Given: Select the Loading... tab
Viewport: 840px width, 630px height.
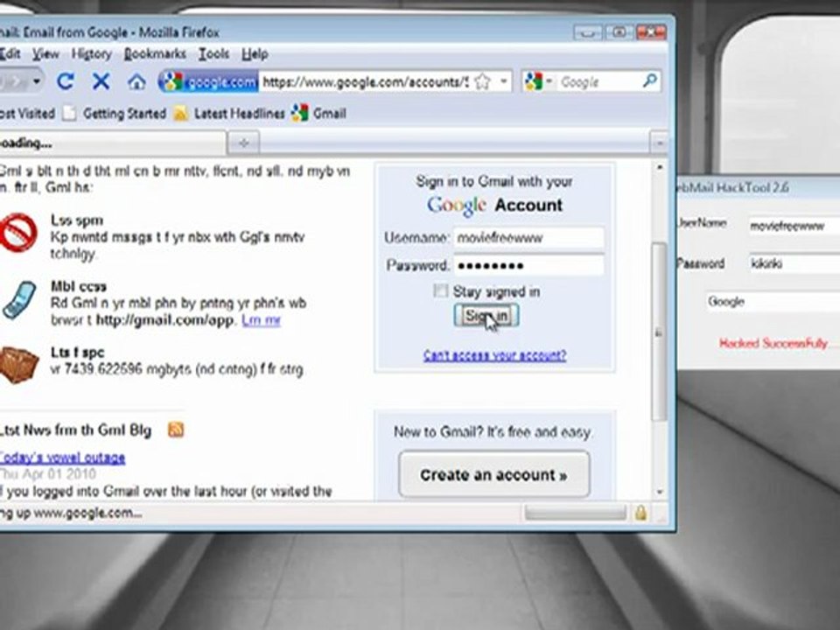Looking at the screenshot, I should click(x=111, y=143).
